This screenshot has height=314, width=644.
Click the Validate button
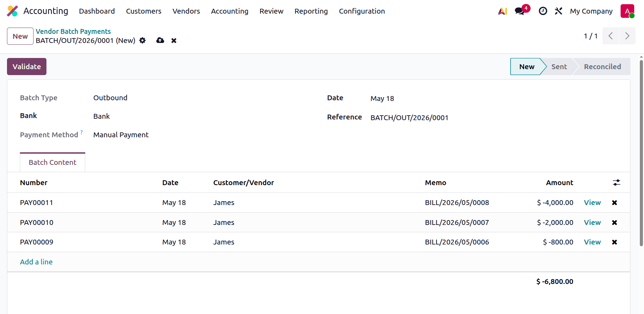pos(27,66)
